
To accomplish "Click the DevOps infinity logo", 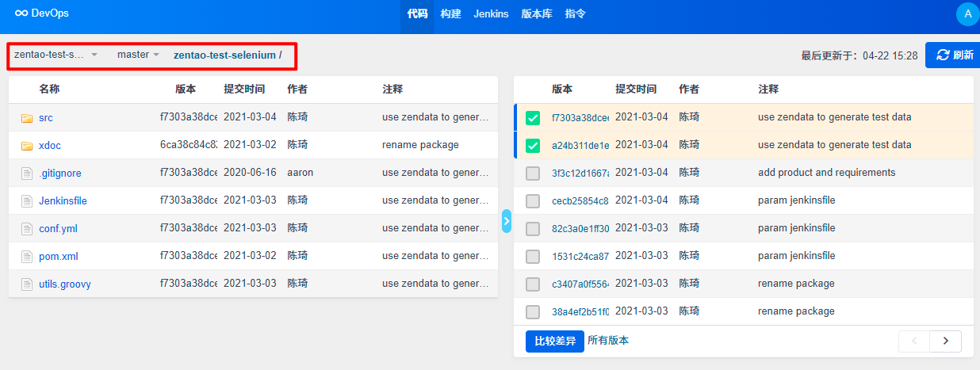I will click(21, 13).
